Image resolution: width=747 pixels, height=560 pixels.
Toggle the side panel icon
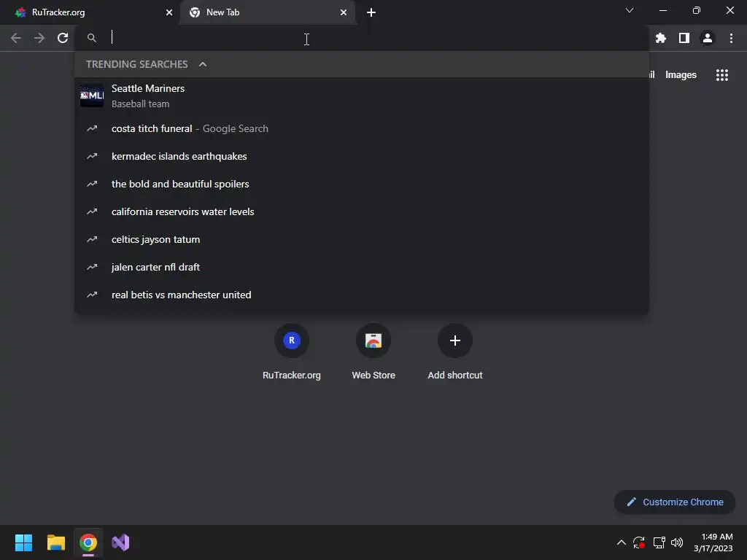684,38
